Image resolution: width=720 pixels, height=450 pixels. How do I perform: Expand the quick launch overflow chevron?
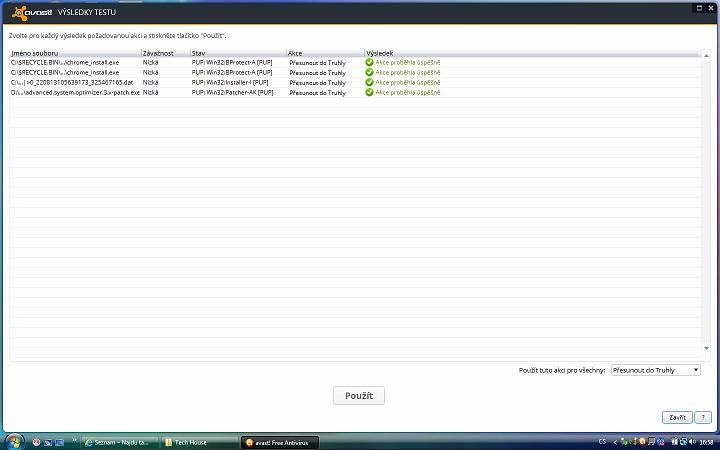click(x=74, y=440)
